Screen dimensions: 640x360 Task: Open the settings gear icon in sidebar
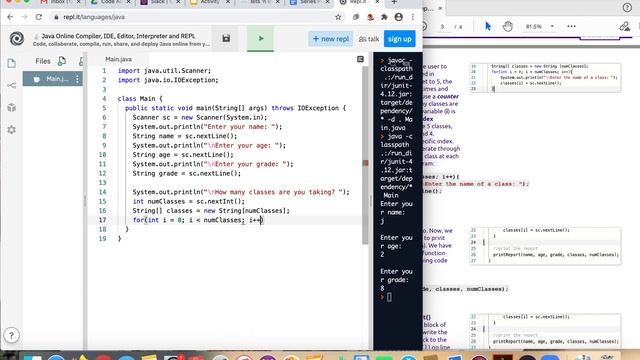tap(11, 130)
